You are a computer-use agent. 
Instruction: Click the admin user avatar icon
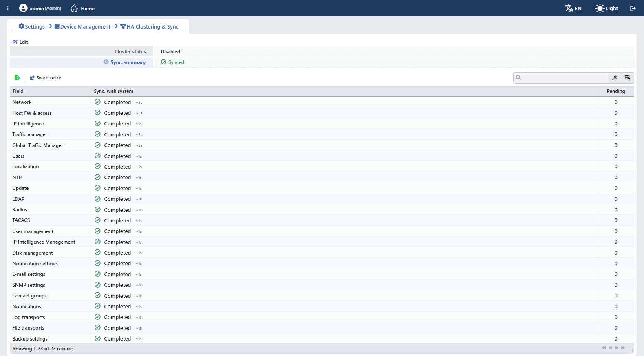point(23,8)
